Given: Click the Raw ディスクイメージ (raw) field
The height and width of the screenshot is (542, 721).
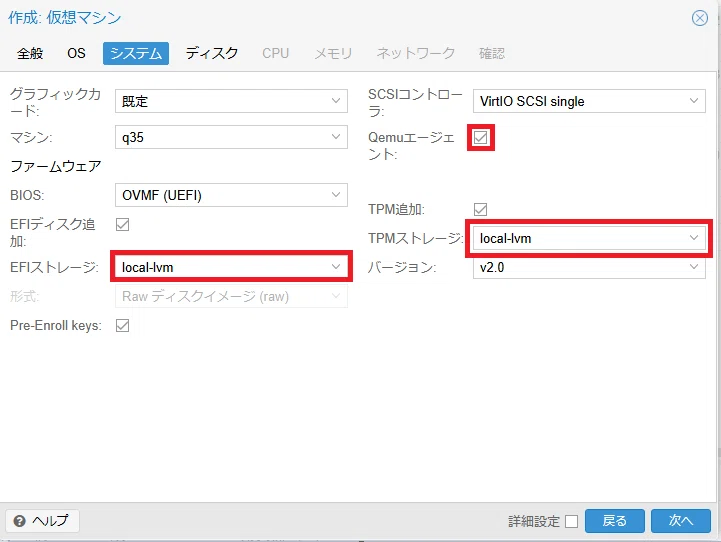Looking at the screenshot, I should pos(231,296).
